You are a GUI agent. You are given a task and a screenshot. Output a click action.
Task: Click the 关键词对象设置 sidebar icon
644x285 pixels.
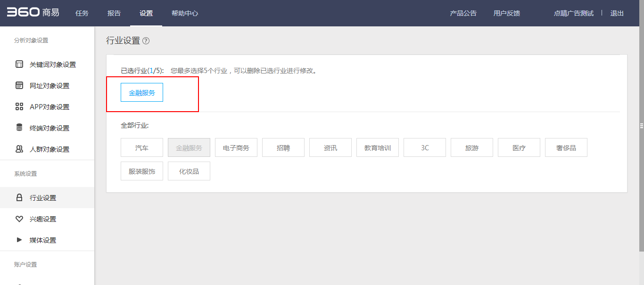tap(19, 65)
